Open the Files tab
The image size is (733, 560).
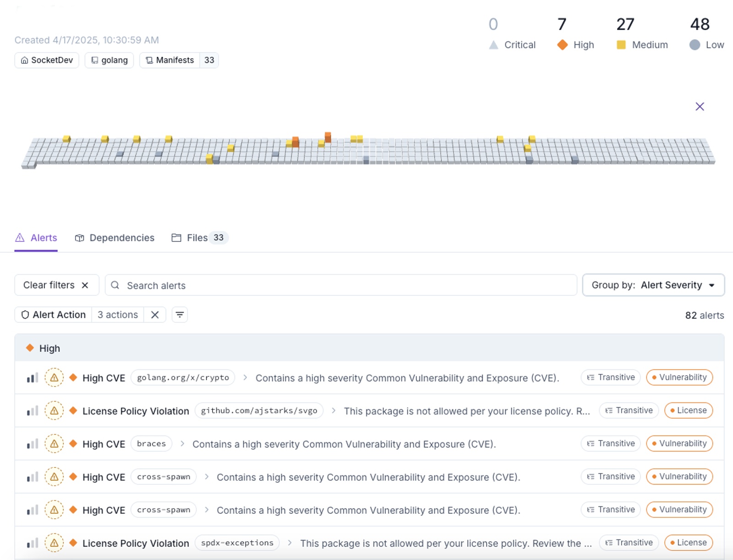click(200, 238)
